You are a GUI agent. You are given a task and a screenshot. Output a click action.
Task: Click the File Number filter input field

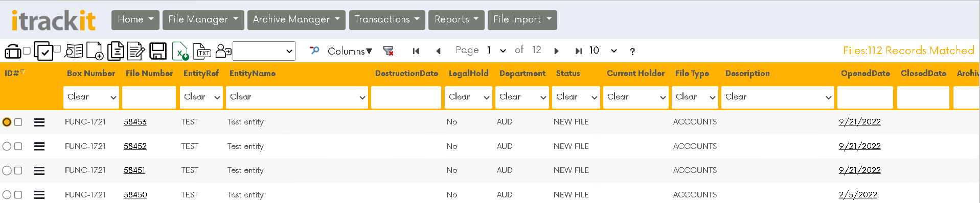click(x=149, y=97)
